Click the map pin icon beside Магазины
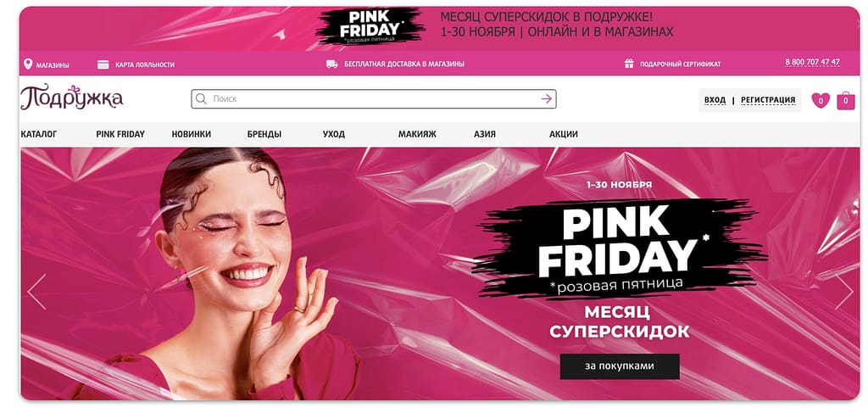The width and height of the screenshot is (868, 419). coord(28,64)
